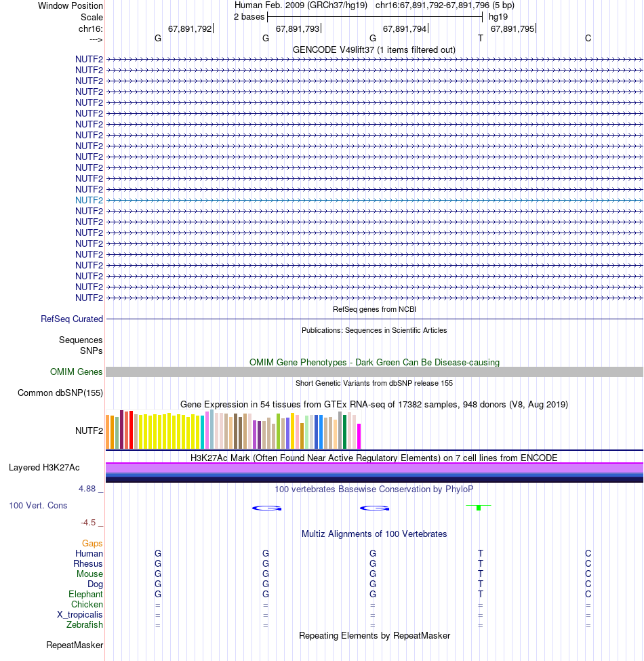Click the Zebrafish alignment row label
The width and height of the screenshot is (644, 661).
pyautogui.click(x=84, y=624)
